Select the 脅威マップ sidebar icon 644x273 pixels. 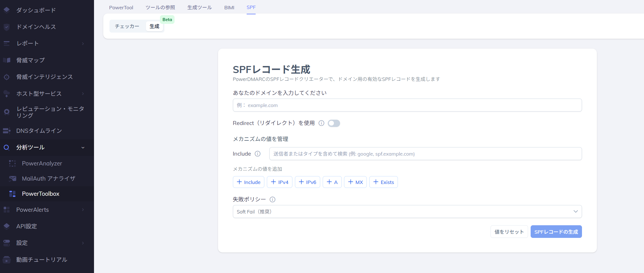point(6,60)
